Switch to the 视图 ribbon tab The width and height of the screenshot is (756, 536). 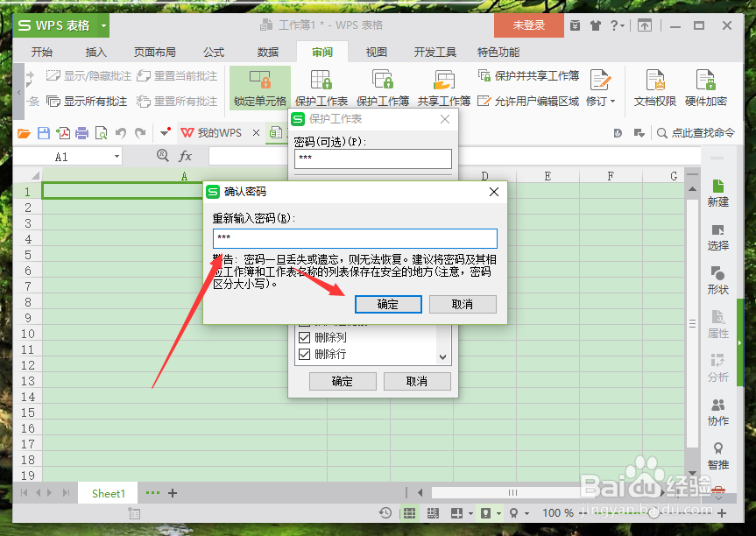pyautogui.click(x=376, y=52)
